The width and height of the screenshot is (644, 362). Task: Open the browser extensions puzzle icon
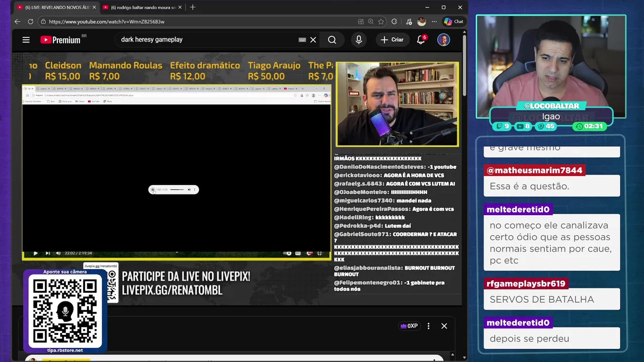click(x=394, y=22)
